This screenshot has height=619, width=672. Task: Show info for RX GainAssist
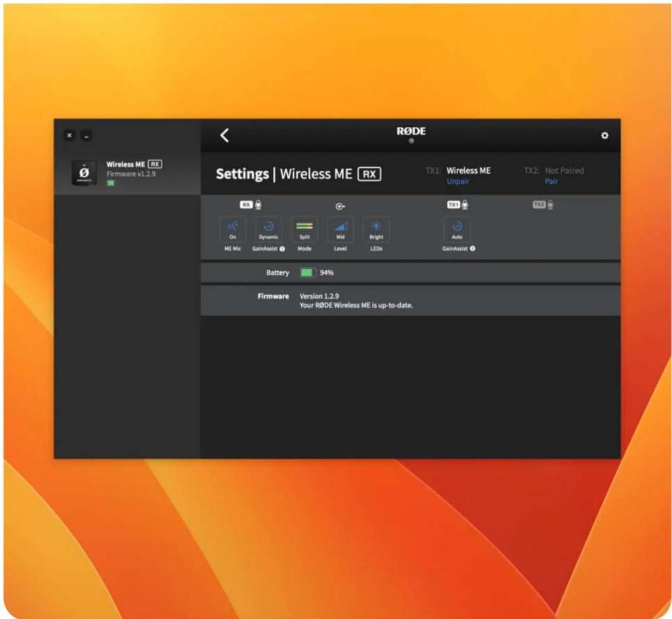point(282,249)
